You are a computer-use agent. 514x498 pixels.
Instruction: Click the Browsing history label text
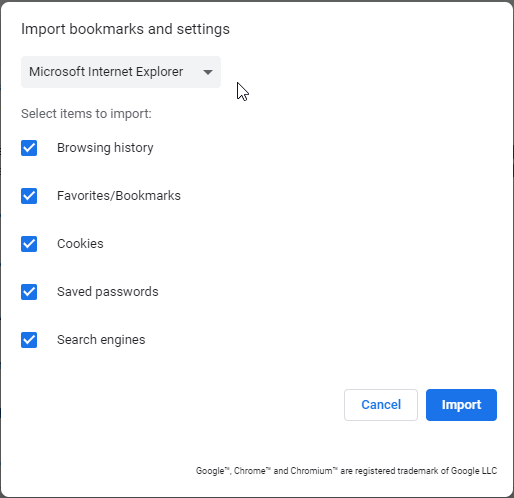point(105,148)
